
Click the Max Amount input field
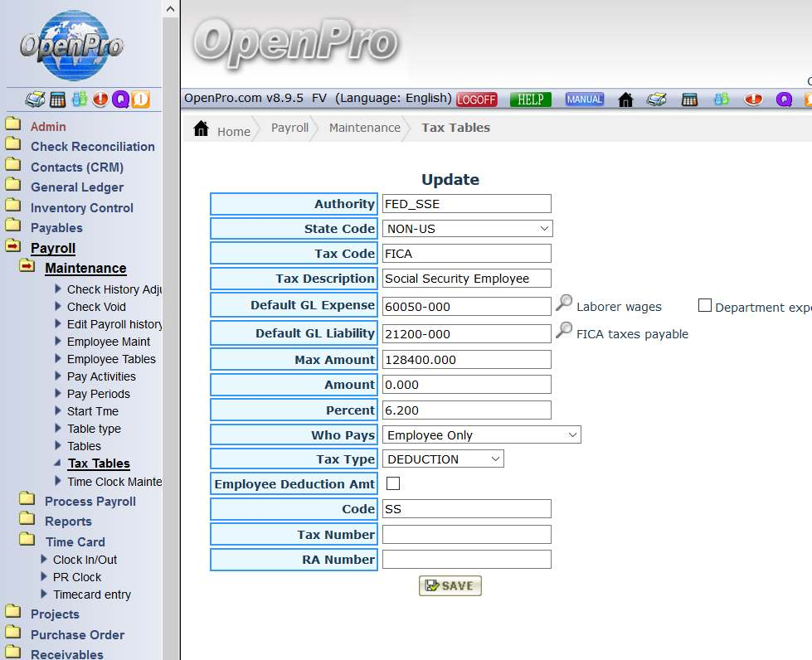click(x=466, y=360)
